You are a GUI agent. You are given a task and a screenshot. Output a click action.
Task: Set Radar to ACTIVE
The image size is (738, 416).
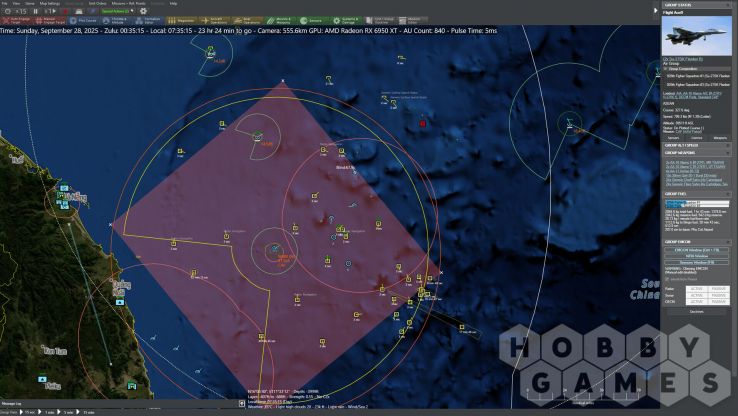[x=697, y=289]
